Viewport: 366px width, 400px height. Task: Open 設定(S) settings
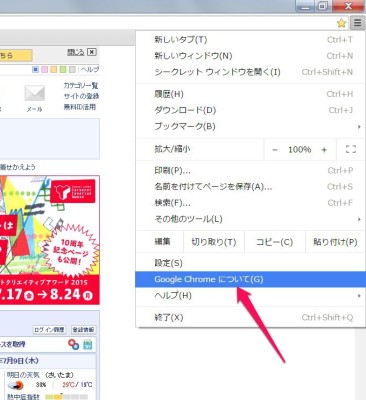click(x=250, y=263)
